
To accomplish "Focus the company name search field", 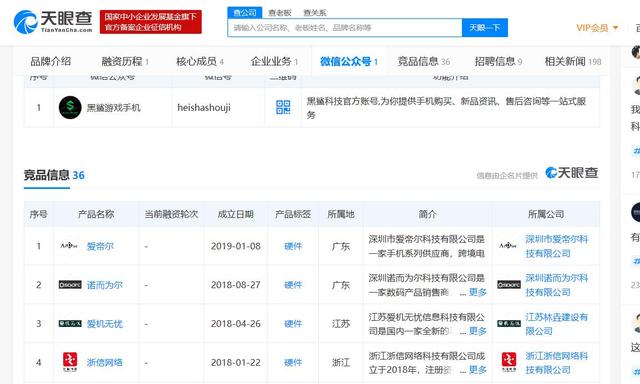I will (345, 28).
